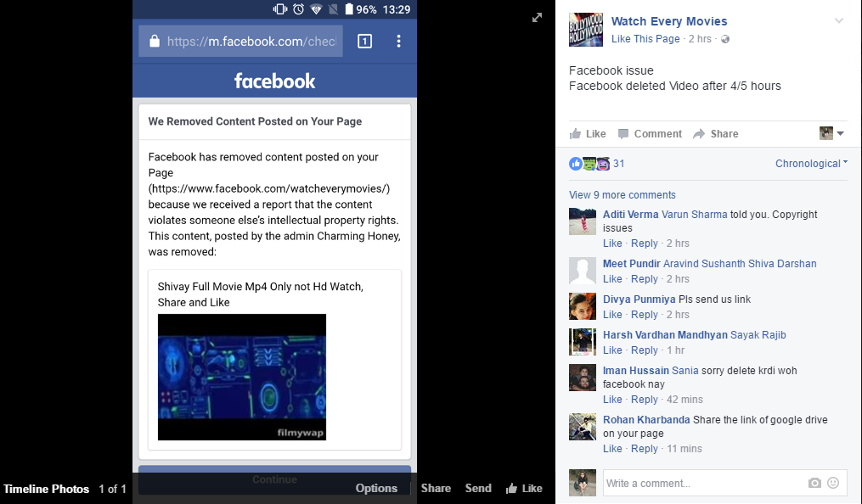Click the Facebook logo banner
Viewport: 862px width, 504px height.
coord(273,81)
